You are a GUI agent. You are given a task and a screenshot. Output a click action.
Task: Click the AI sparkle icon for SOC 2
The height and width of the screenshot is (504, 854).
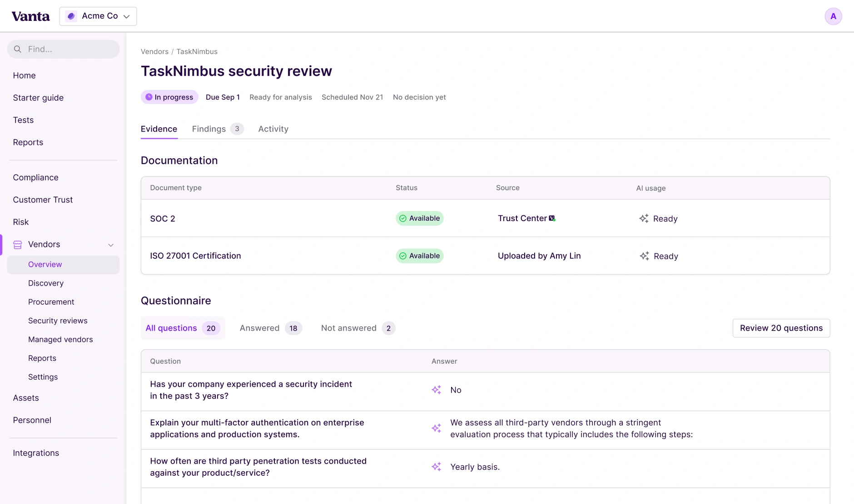pos(644,218)
